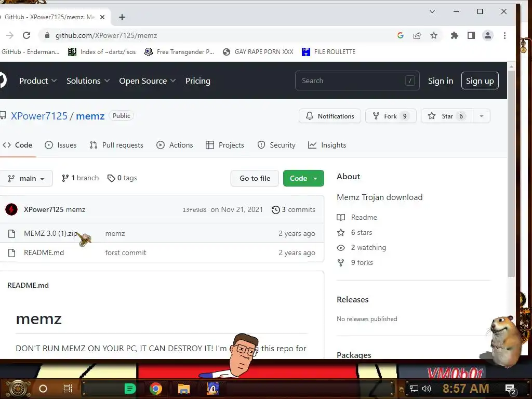Open Chrome from the taskbar
This screenshot has width=532, height=399.
coord(156,389)
